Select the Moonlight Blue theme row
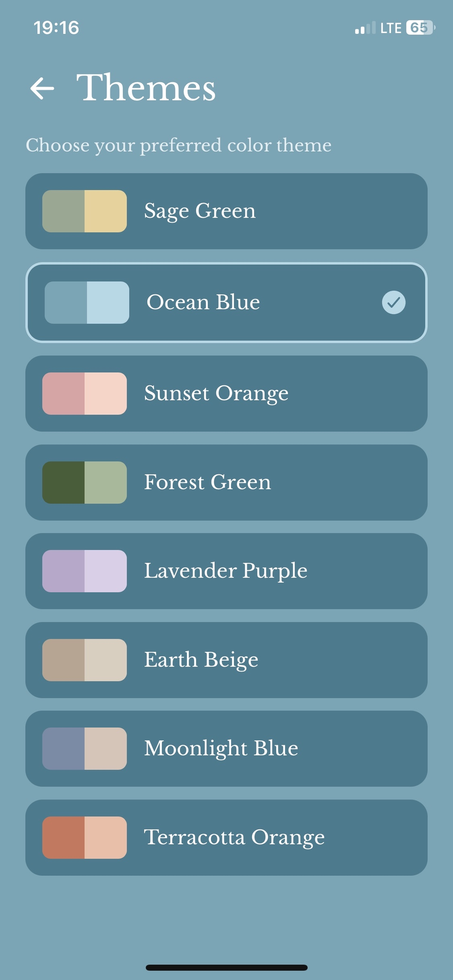453x980 pixels. [226, 749]
